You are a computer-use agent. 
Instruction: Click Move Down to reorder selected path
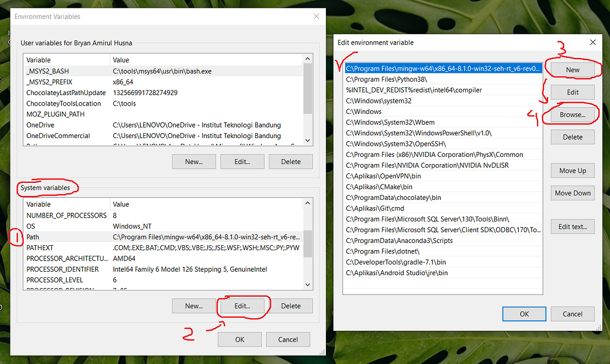point(572,193)
